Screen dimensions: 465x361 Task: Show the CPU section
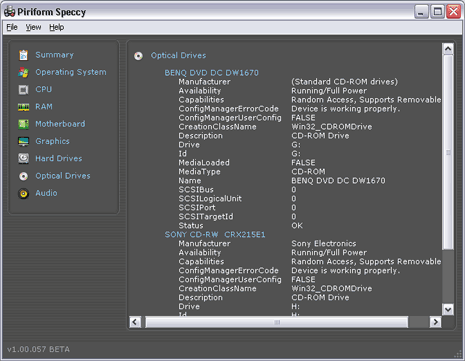pyautogui.click(x=44, y=89)
